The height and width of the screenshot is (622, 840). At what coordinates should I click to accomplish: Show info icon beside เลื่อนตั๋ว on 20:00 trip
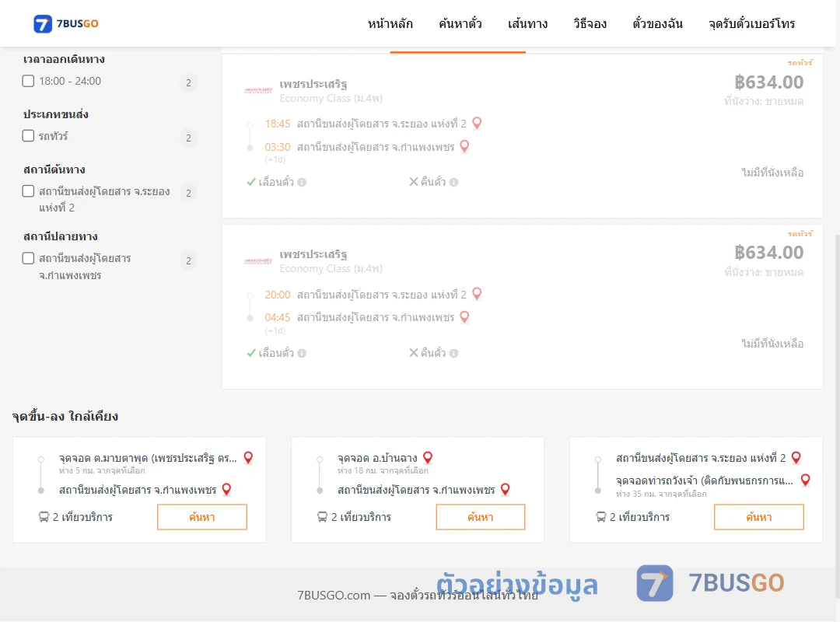(x=302, y=353)
